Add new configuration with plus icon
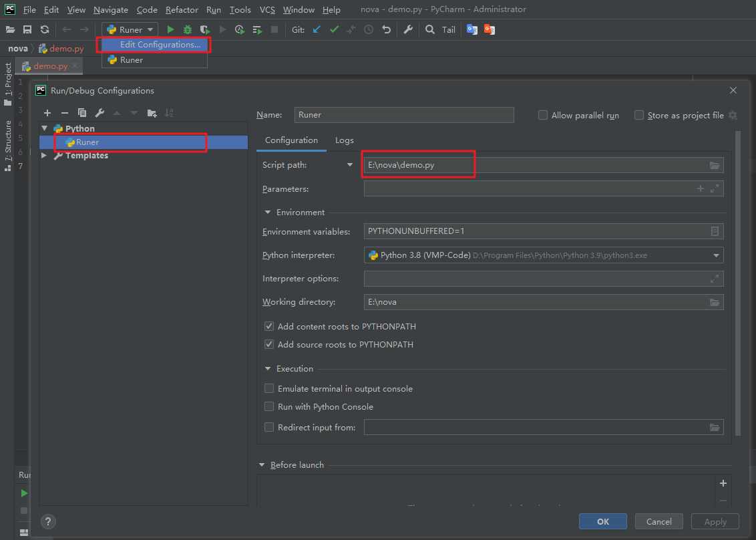The image size is (756, 540). click(47, 113)
